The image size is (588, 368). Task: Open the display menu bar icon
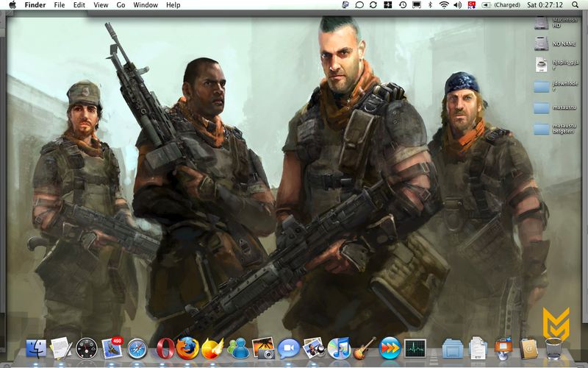[x=417, y=5]
